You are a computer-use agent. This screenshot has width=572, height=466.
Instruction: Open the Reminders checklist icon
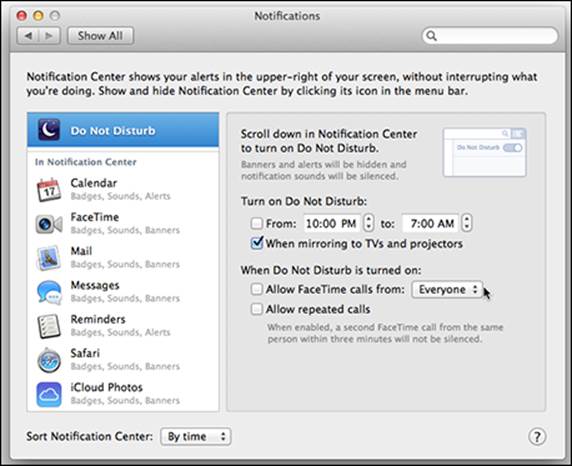click(x=49, y=326)
